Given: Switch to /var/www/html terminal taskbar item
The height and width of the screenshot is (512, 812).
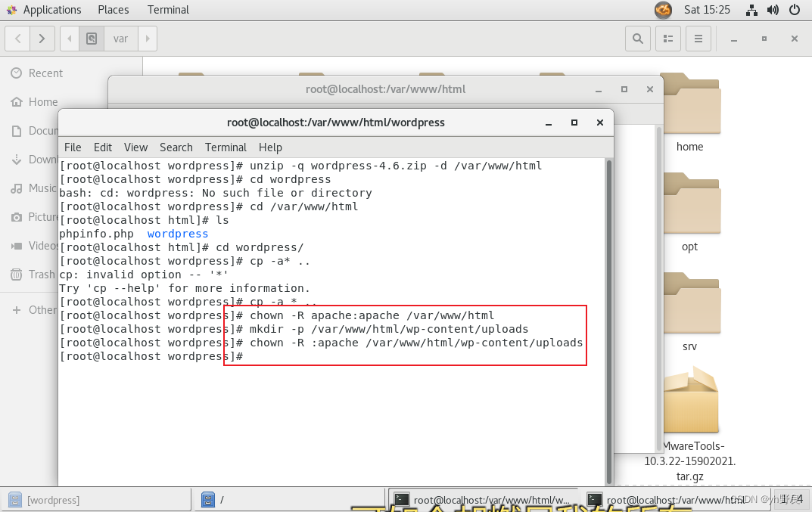Looking at the screenshot, I should 676,500.
